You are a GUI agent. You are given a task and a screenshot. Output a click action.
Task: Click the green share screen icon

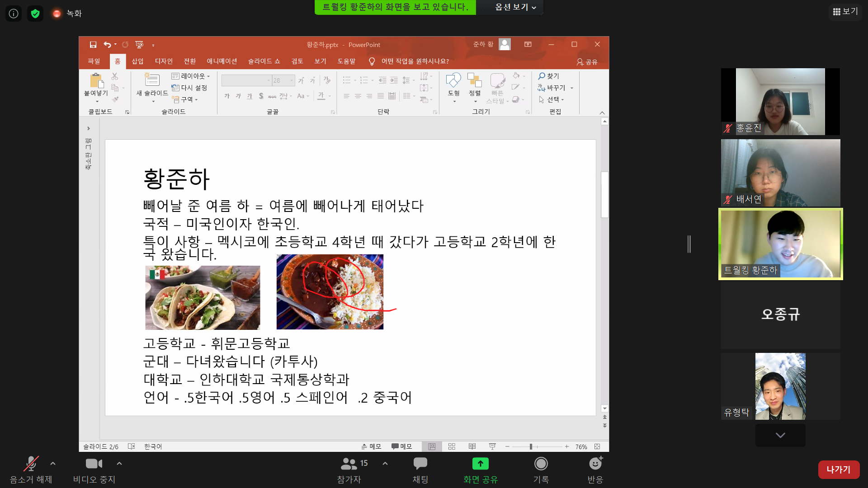point(480,464)
